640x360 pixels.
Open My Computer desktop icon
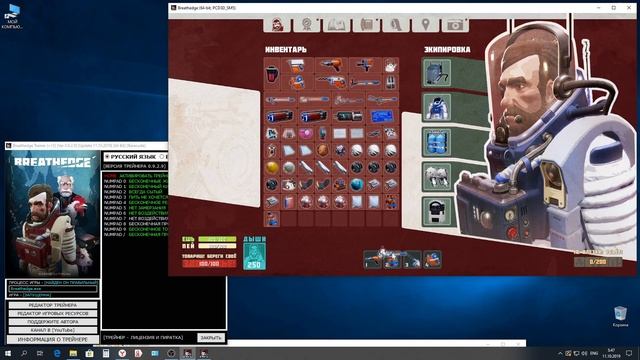pos(12,16)
